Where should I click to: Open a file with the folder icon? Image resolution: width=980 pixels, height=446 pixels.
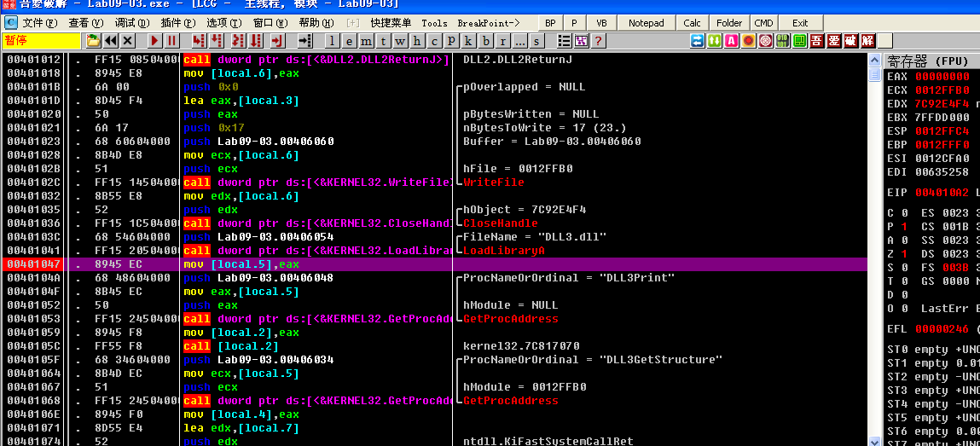(x=93, y=41)
